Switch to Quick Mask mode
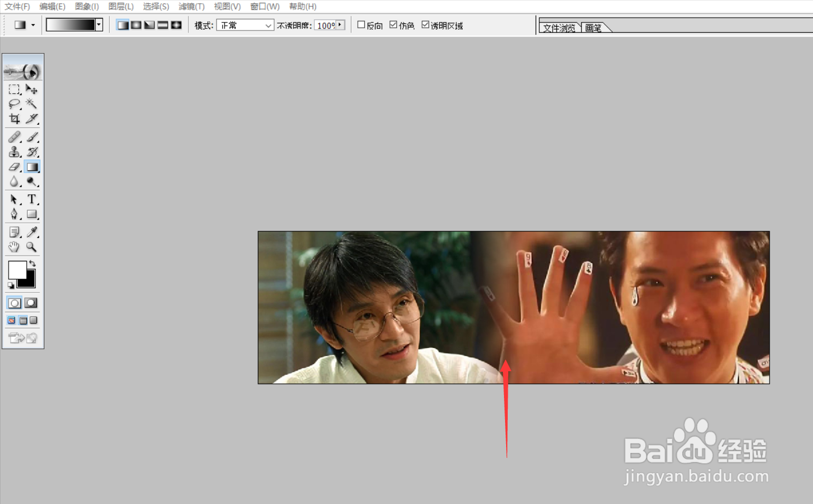Viewport: 813px width, 504px height. [31, 303]
